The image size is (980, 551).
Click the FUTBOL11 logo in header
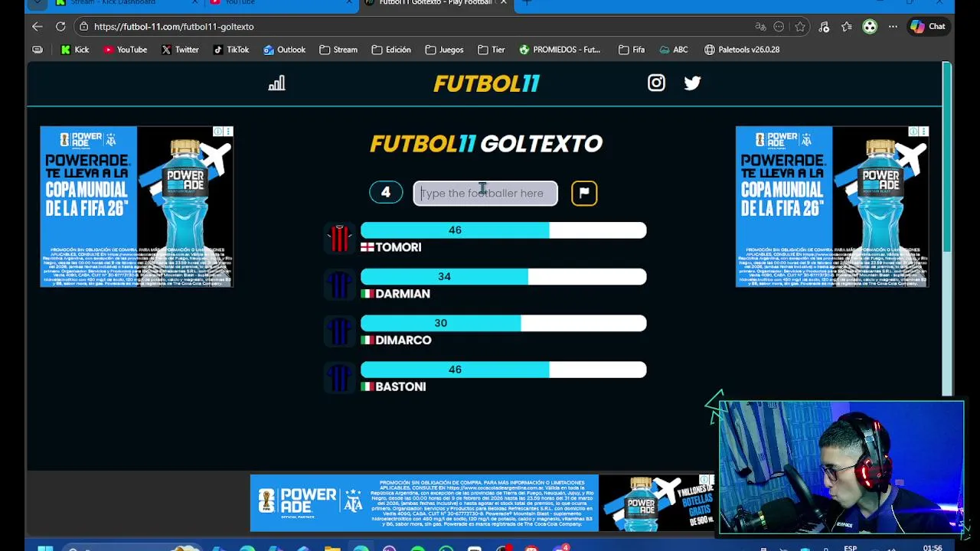pos(486,83)
